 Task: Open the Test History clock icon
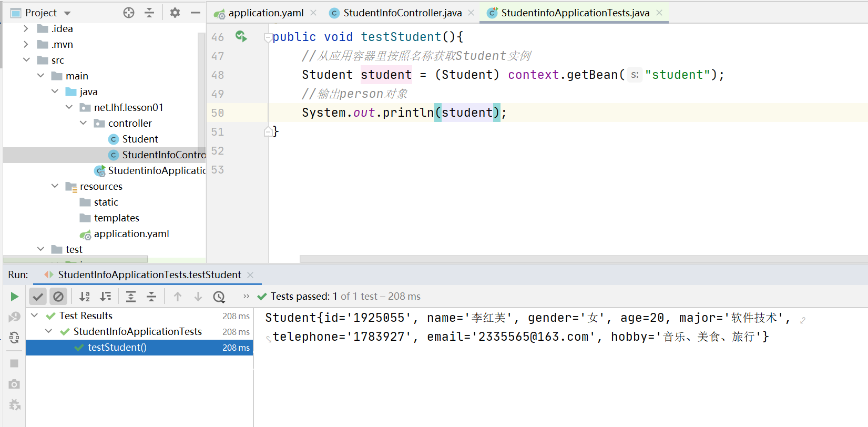(x=219, y=297)
